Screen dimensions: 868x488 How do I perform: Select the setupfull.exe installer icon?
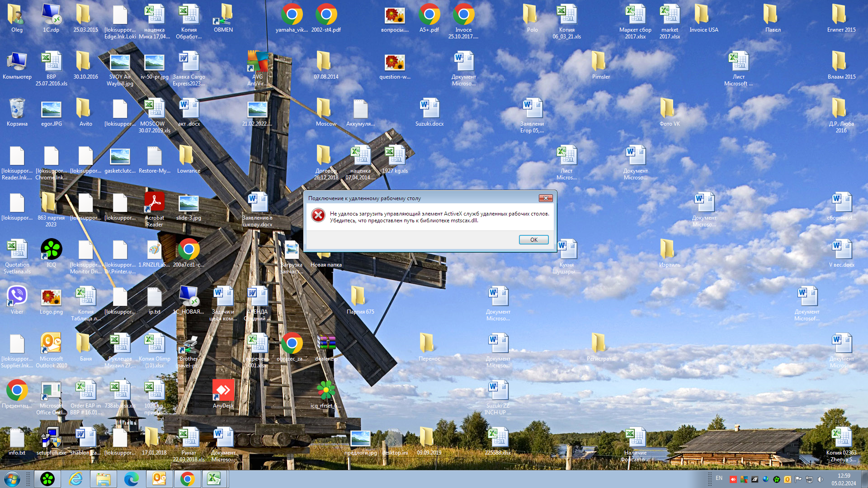tap(52, 441)
